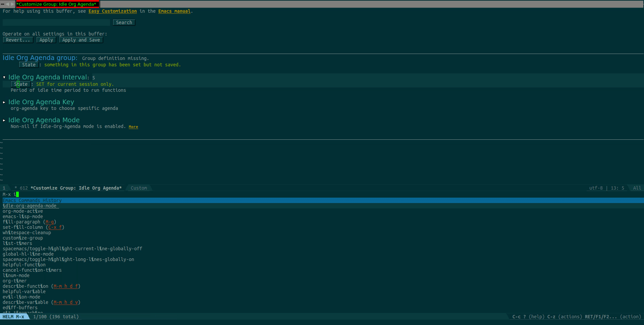
Task: Click the Custom mode indicator in modeline
Action: (139, 188)
